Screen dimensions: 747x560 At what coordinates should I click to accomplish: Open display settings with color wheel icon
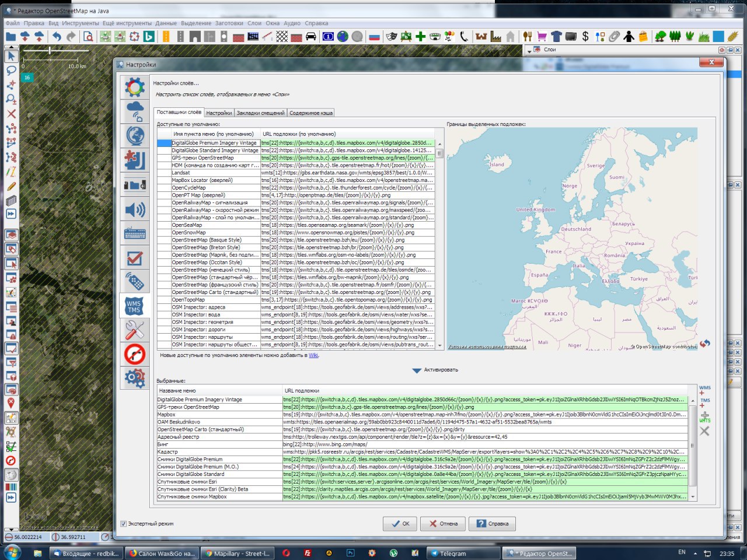tap(135, 87)
